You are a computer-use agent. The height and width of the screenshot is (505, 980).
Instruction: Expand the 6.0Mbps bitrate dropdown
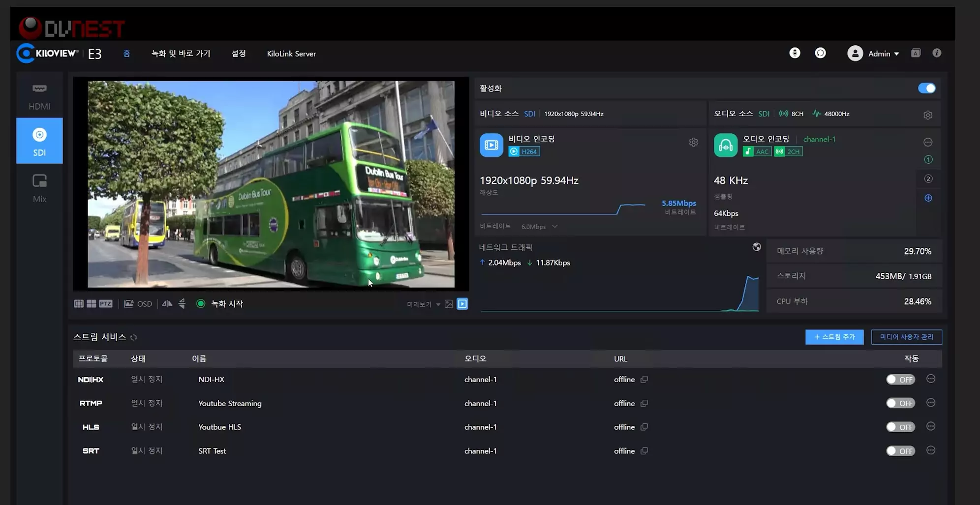[x=539, y=227]
